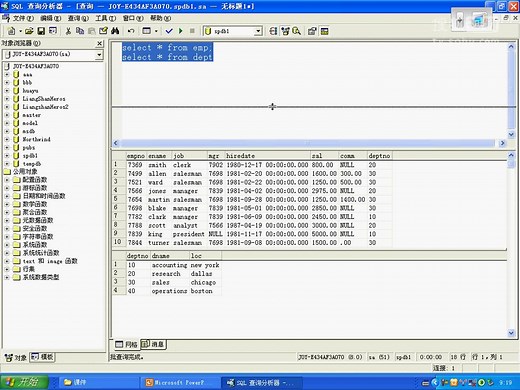
Task: Click the Undo arrow icon
Action: pyautogui.click(x=131, y=31)
